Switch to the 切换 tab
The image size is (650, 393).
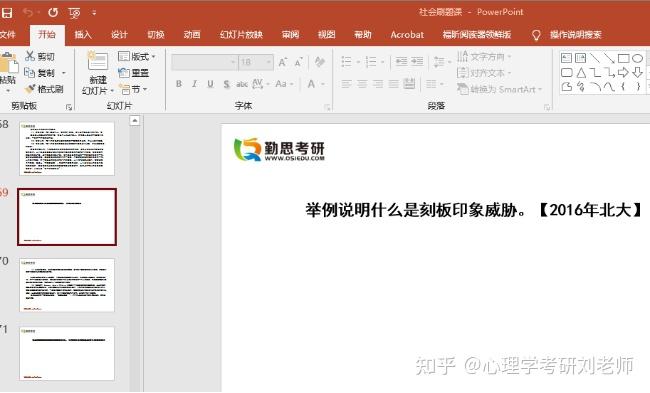[x=156, y=34]
